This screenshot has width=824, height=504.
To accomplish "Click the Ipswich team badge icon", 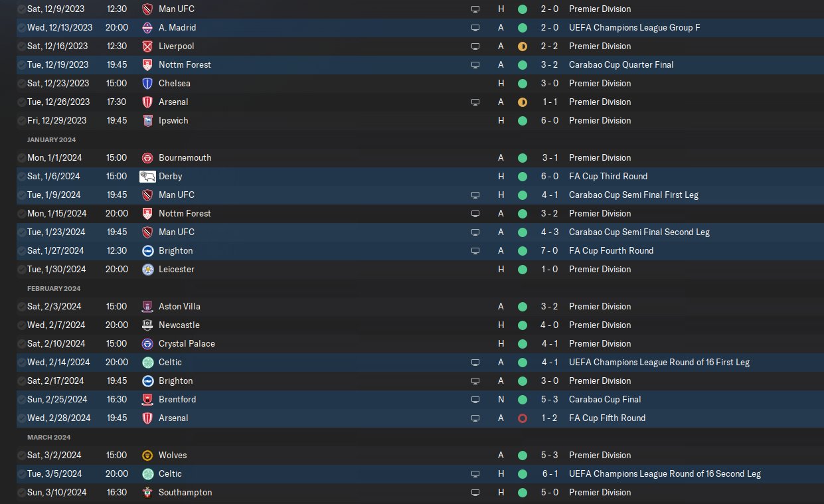I will [147, 121].
